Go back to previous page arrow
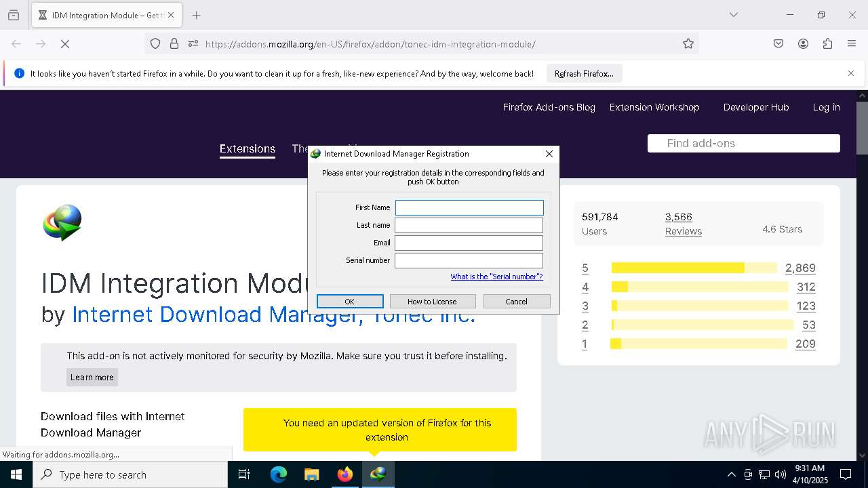The width and height of the screenshot is (868, 488). pos(16,44)
